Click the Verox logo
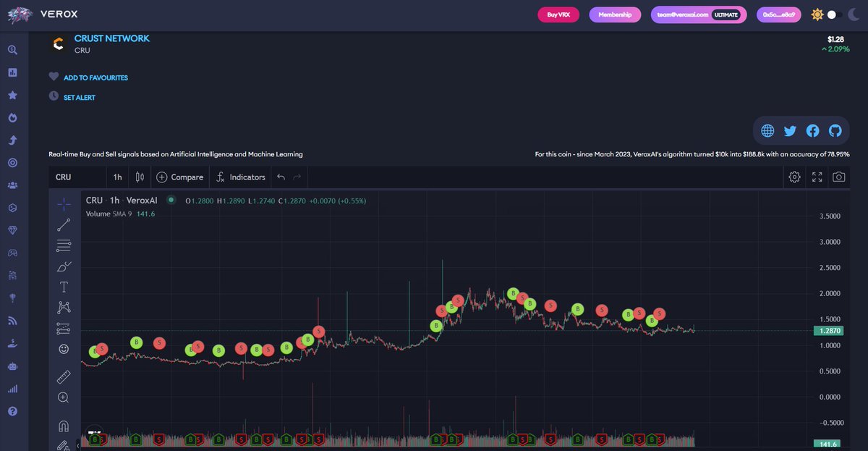Image resolution: width=868 pixels, height=451 pixels. 43,14
